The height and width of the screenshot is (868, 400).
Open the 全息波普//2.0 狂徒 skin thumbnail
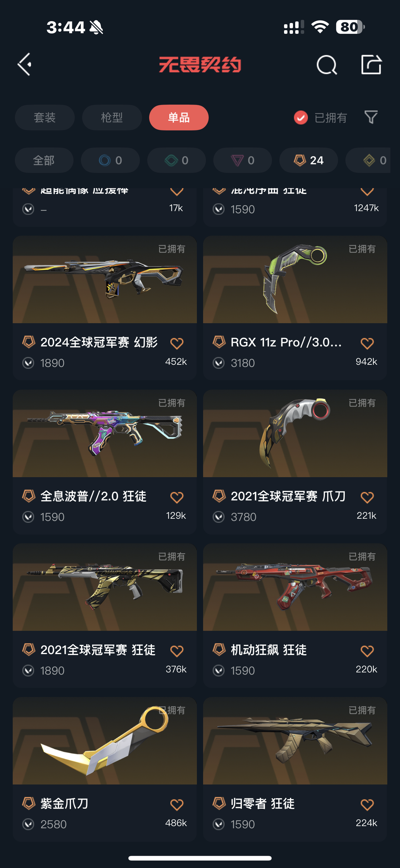[105, 433]
